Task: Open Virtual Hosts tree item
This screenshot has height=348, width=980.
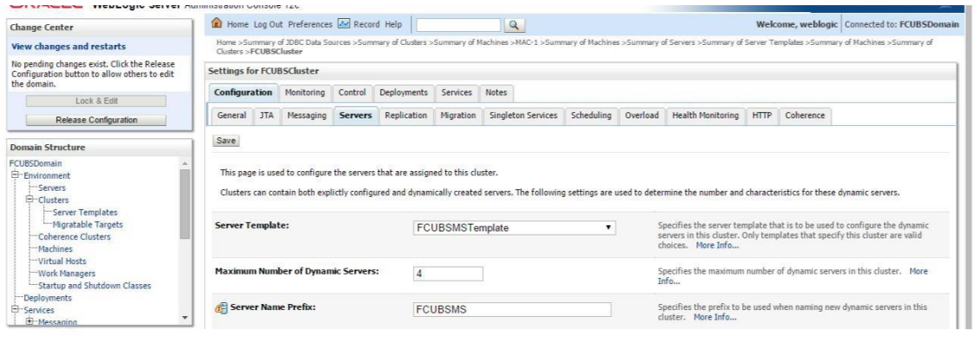Action: tap(62, 261)
